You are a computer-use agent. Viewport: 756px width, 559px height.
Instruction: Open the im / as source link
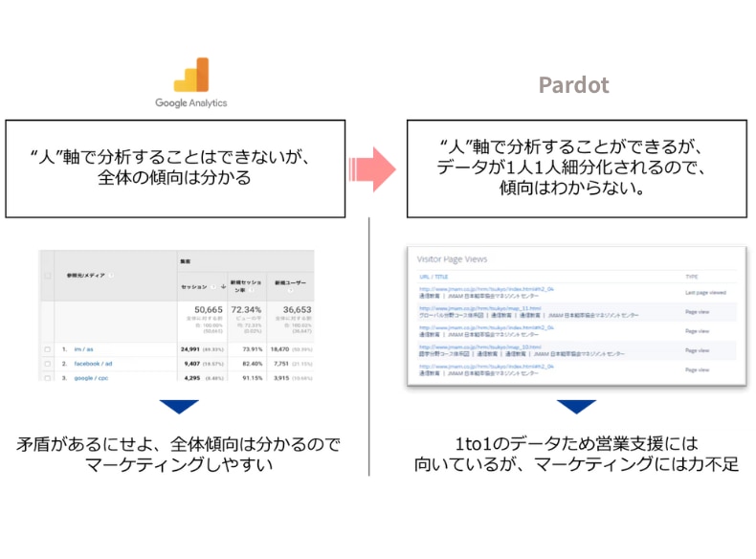click(x=84, y=350)
